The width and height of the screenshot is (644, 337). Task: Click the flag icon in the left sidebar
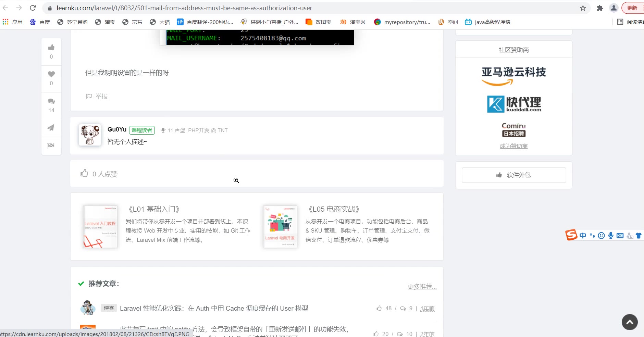51,146
